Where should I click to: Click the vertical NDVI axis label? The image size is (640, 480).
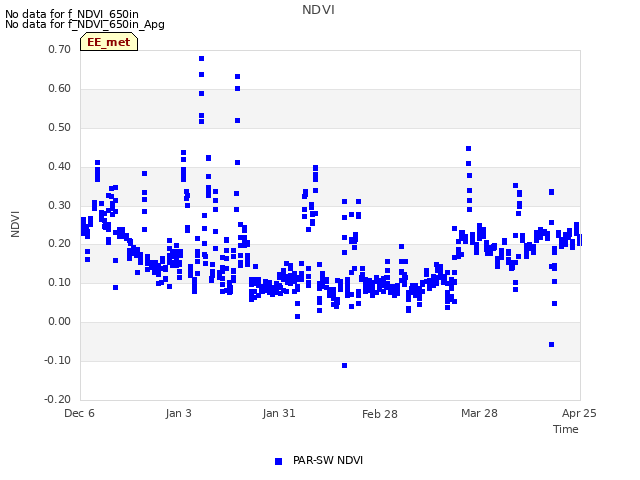pyautogui.click(x=15, y=224)
